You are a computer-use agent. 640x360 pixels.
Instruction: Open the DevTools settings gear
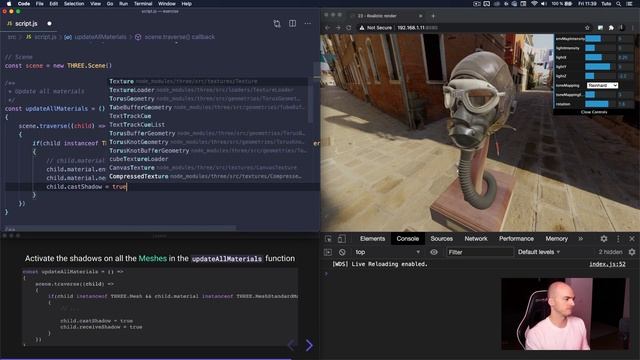604,239
